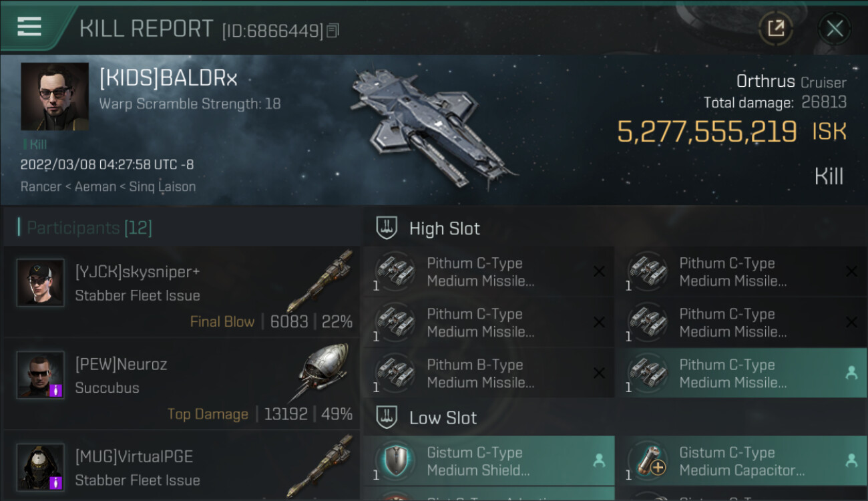Click the share/export icon
The image size is (868, 501).
776,28
